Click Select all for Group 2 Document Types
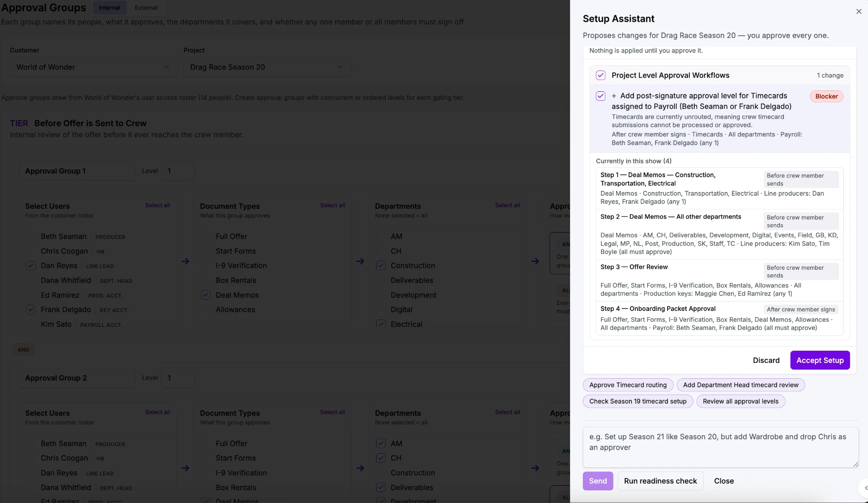 332,412
